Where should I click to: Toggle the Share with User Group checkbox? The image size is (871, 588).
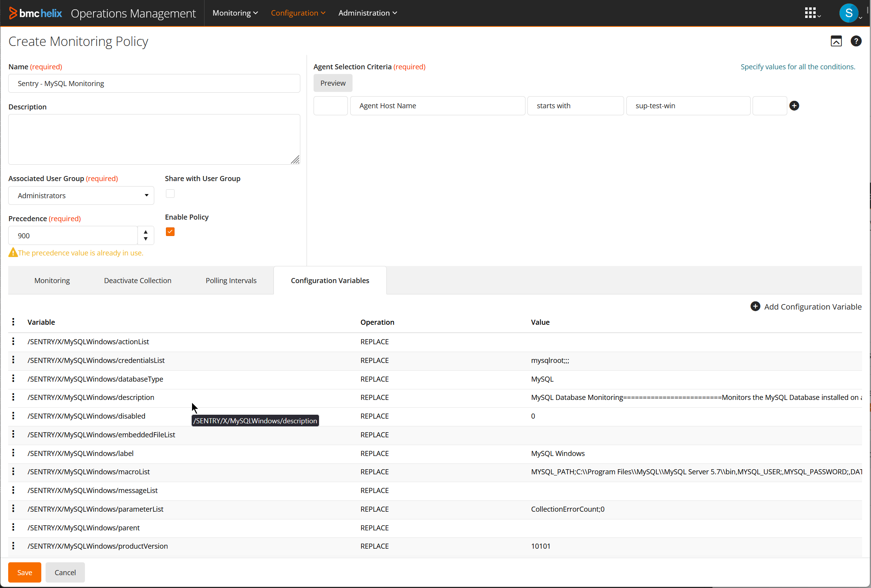170,194
